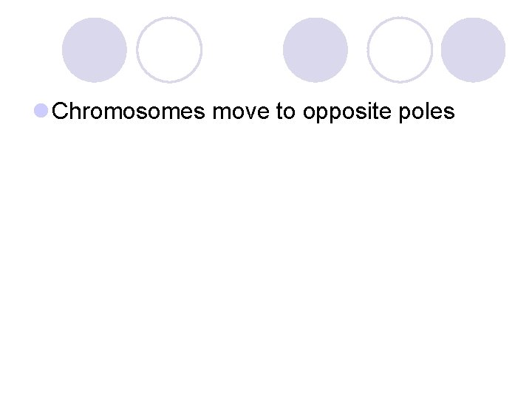The image size is (532, 399).
Task: Click the leftmost filled lavender circle
Action: [x=95, y=50]
